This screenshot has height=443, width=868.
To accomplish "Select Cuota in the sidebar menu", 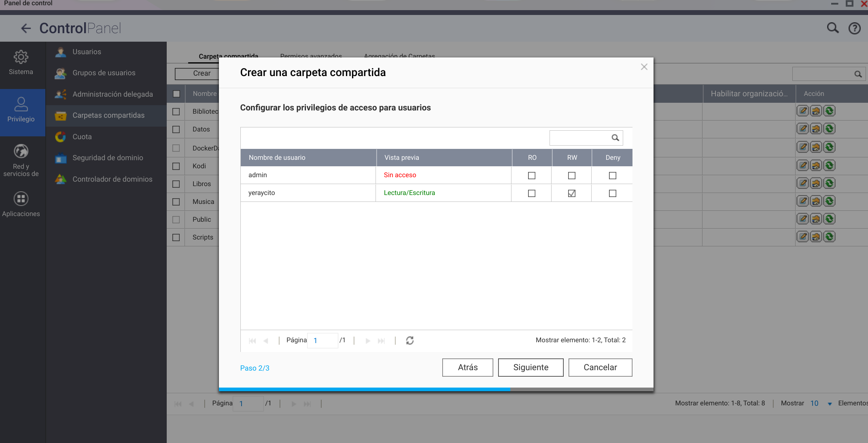I will point(82,137).
